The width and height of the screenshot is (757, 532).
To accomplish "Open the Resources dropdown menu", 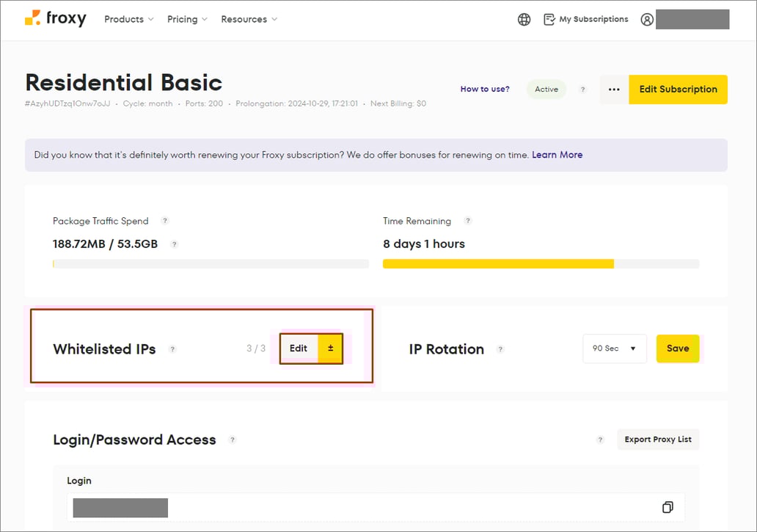I will 249,19.
